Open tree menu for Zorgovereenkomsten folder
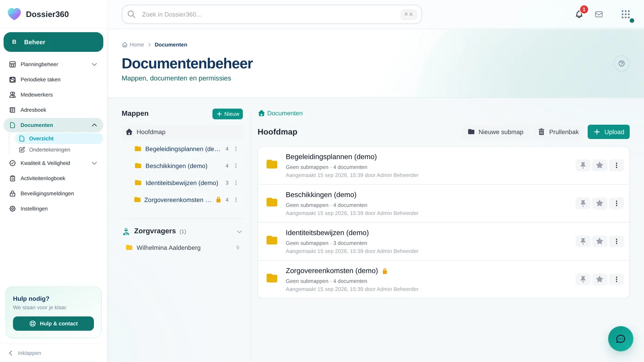644x362 pixels. point(236,200)
